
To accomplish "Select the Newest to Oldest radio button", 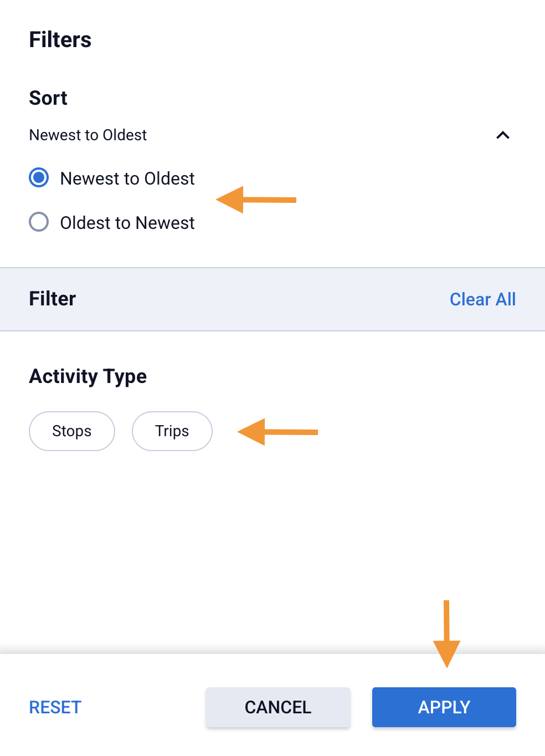I will point(39,178).
